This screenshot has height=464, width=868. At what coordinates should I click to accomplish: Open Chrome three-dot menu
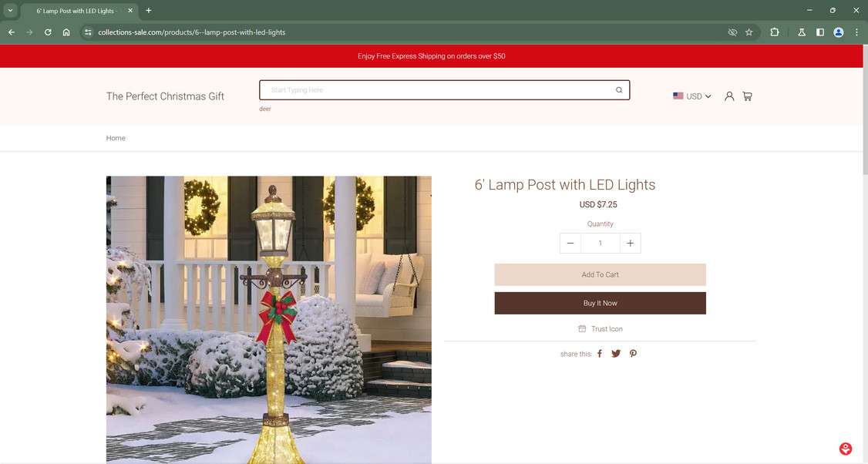(856, 32)
